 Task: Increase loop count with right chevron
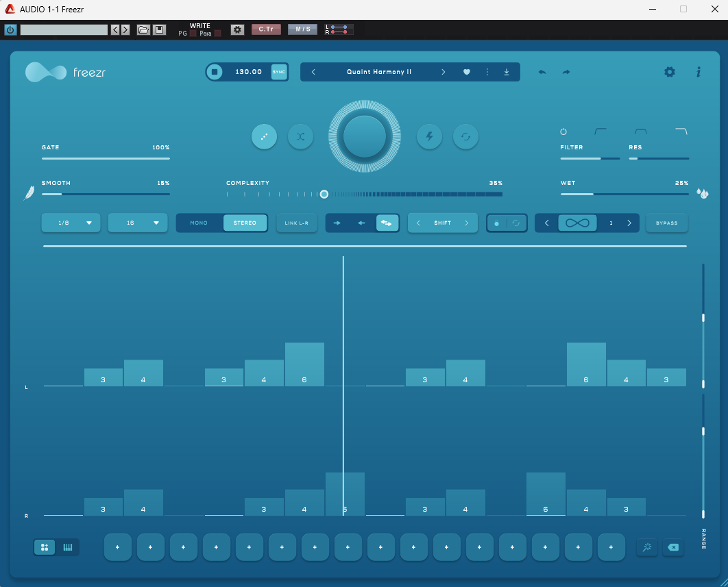click(x=629, y=223)
